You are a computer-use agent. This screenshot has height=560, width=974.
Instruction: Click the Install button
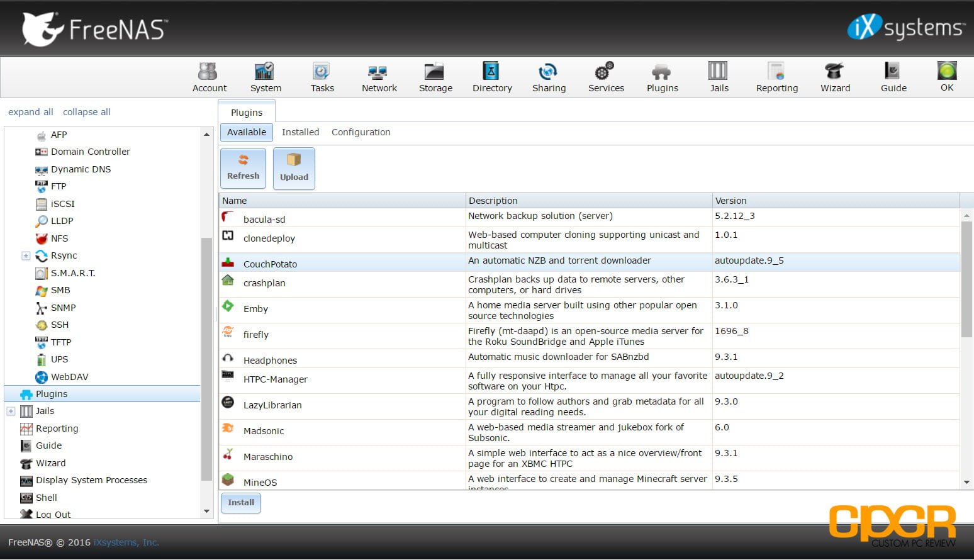241,502
